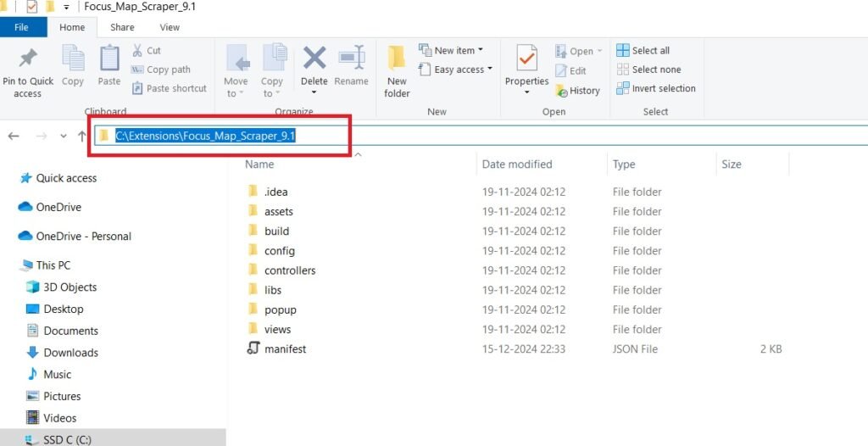Open Music in navigation pane
This screenshot has width=868, height=446.
tap(49, 375)
